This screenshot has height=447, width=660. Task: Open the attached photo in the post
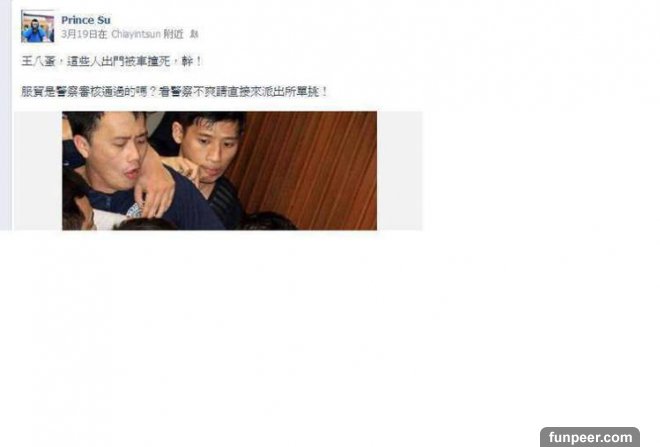click(219, 170)
